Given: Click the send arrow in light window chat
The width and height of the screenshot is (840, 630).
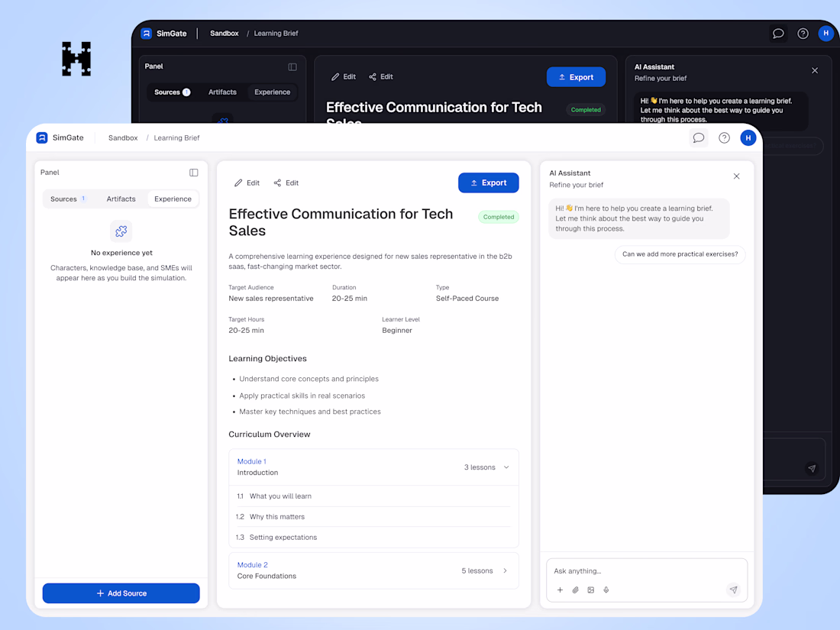Looking at the screenshot, I should (733, 590).
